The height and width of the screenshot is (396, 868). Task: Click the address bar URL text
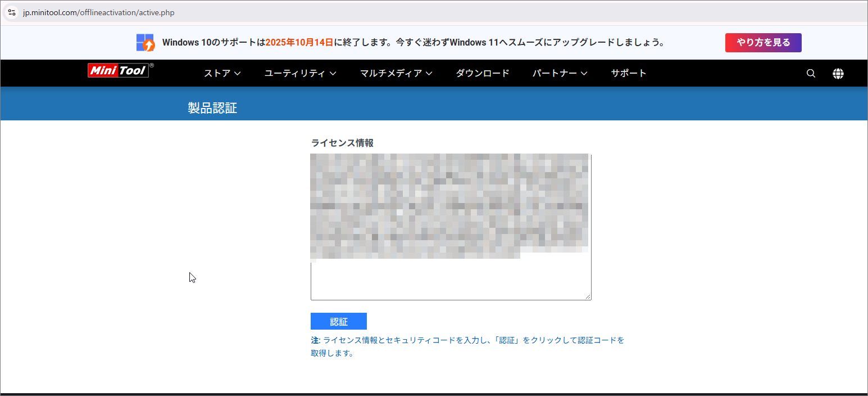[x=98, y=12]
